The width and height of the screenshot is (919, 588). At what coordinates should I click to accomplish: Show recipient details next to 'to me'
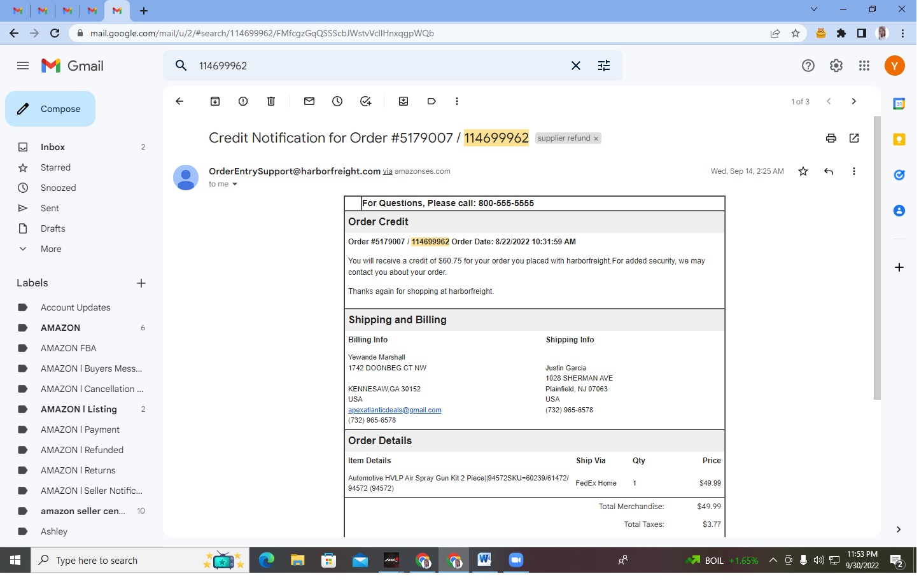click(x=235, y=185)
